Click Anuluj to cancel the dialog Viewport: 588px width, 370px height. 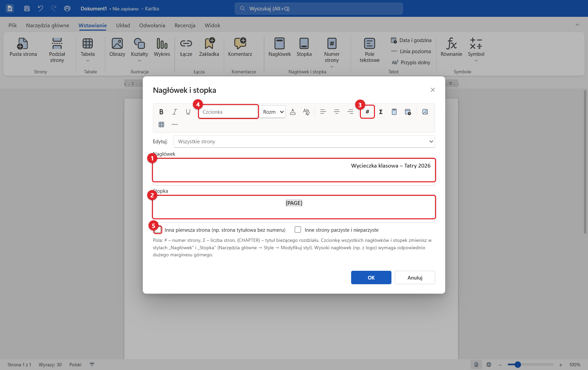click(415, 277)
